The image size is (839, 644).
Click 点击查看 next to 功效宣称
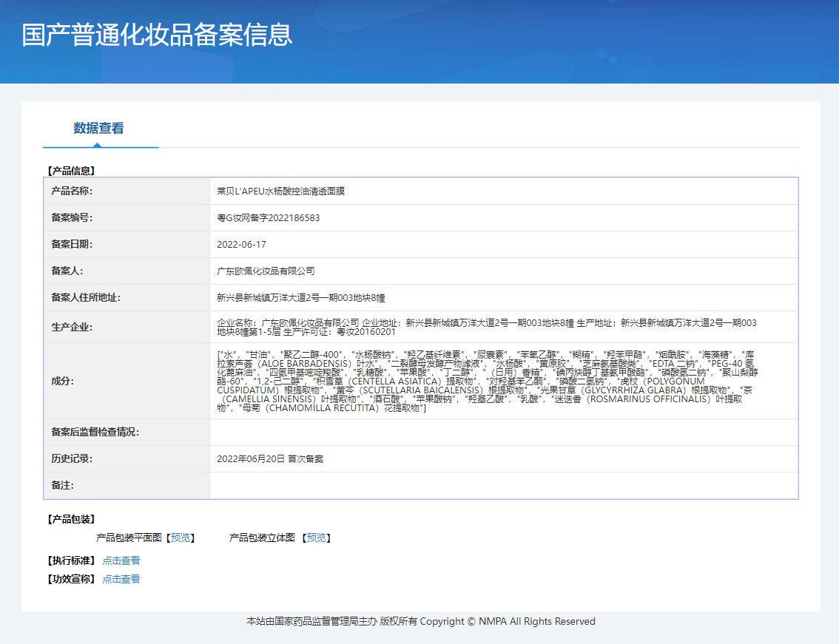(121, 580)
